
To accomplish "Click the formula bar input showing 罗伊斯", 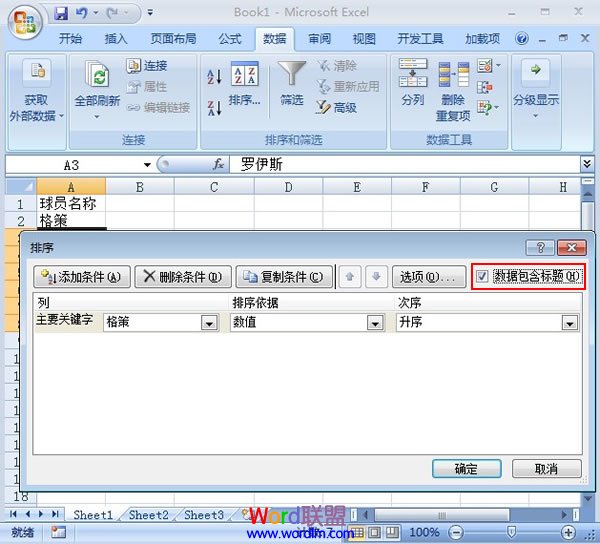I will coord(405,165).
